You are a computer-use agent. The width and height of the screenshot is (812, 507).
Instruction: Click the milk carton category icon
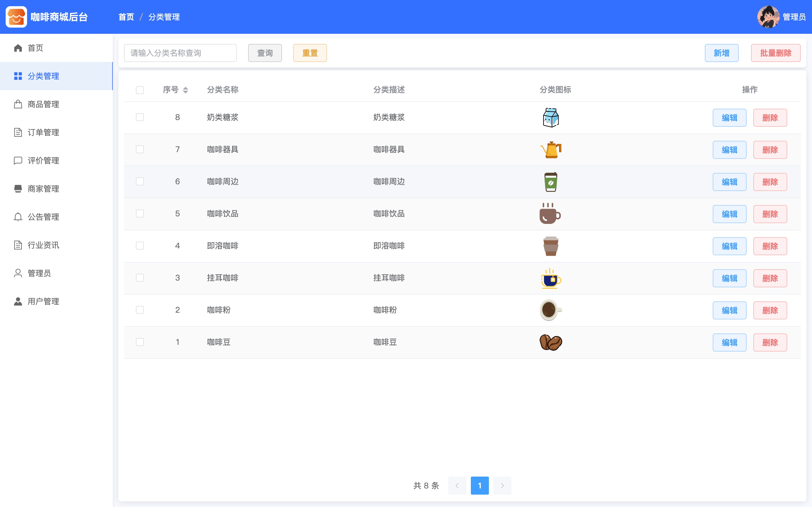[x=551, y=118]
